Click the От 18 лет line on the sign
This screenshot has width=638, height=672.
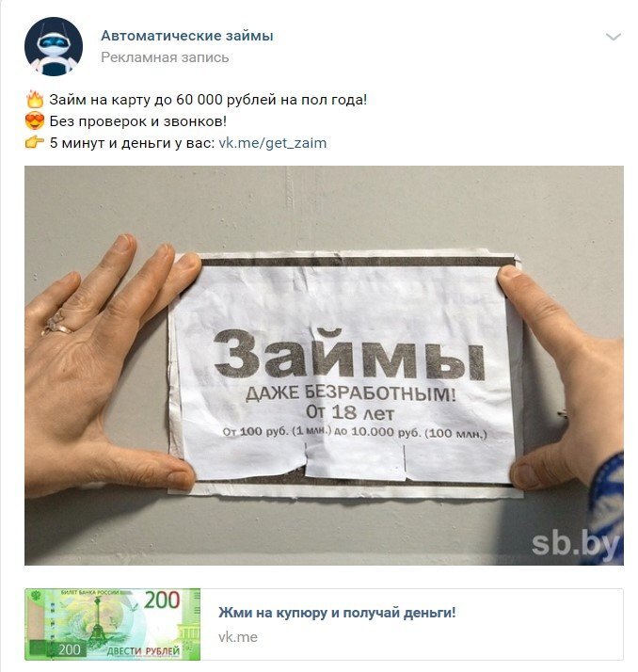click(350, 412)
